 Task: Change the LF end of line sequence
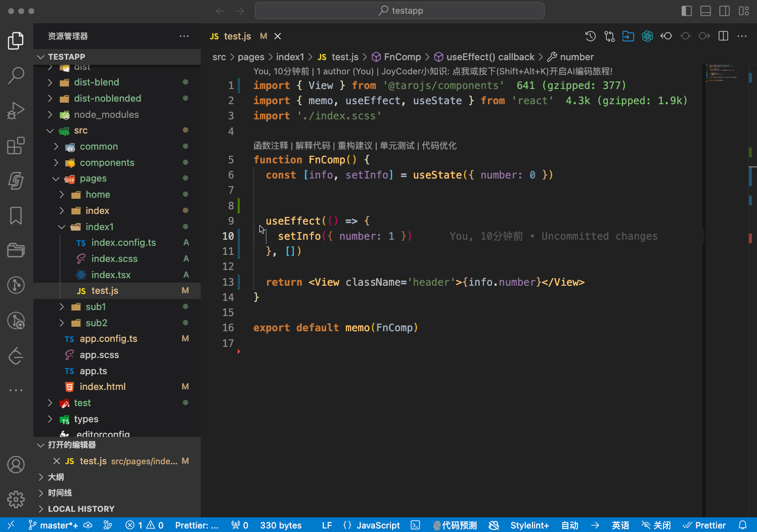(x=327, y=525)
